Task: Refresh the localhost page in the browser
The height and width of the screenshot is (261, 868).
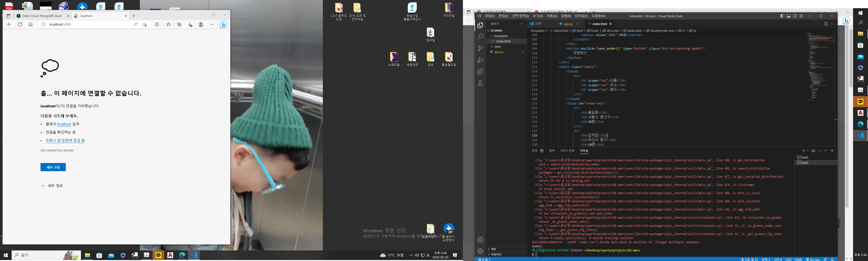Action: (x=20, y=24)
